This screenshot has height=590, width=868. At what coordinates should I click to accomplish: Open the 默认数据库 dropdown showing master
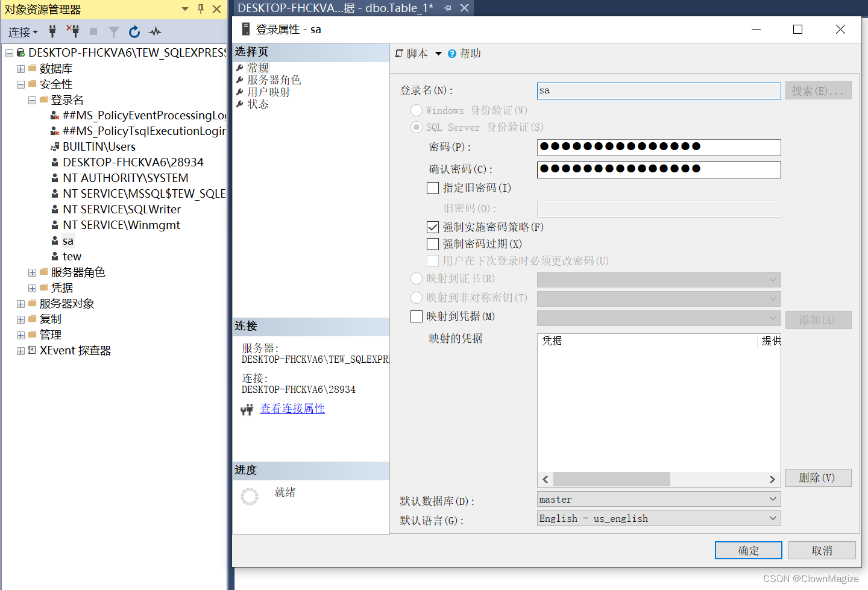pos(772,499)
